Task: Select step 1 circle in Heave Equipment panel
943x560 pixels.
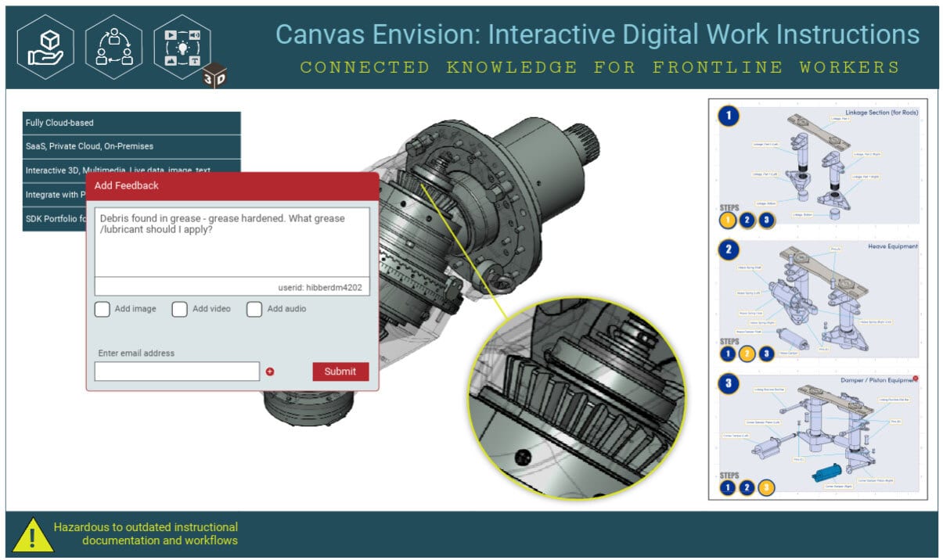Action: 728,354
